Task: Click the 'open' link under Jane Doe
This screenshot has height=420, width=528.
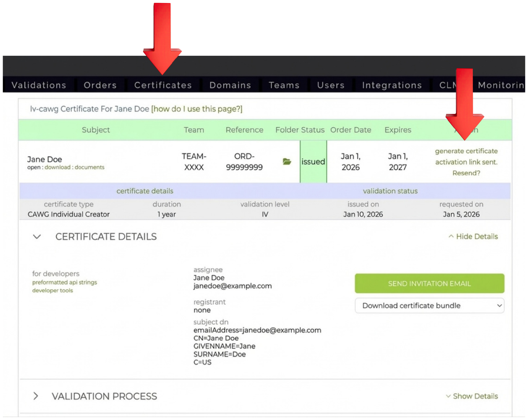Action: point(34,167)
